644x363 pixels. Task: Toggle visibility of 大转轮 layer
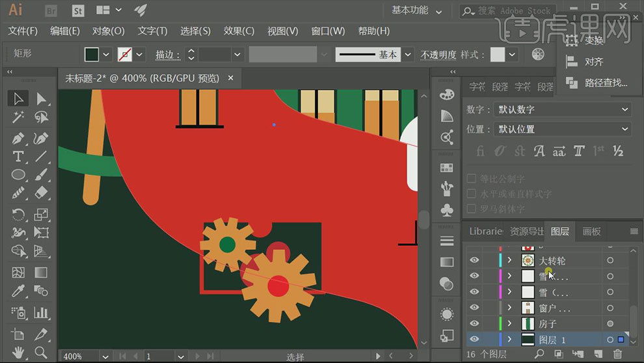pyautogui.click(x=474, y=260)
